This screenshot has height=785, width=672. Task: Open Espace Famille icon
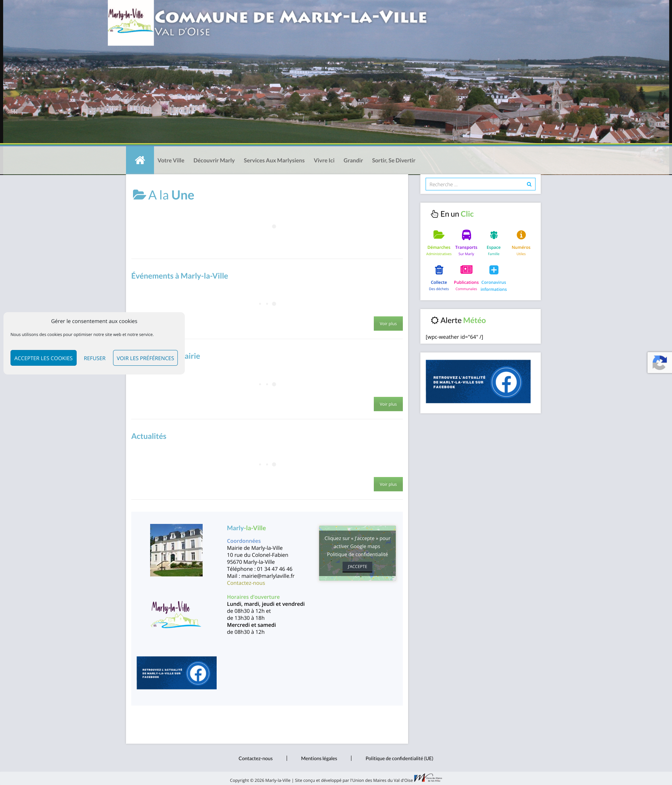coord(493,235)
